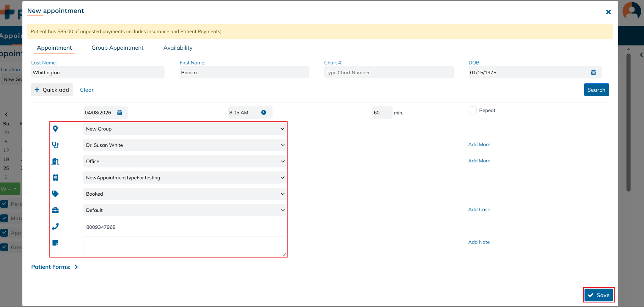The height and width of the screenshot is (308, 644).
Task: Click the user profile avatar icon
Action: [x=631, y=11]
